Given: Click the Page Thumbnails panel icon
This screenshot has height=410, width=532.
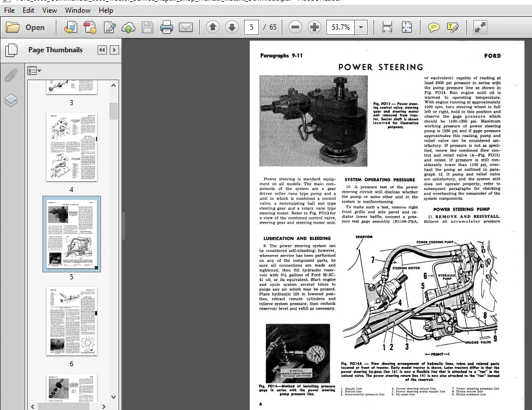Looking at the screenshot, I should point(11,50).
